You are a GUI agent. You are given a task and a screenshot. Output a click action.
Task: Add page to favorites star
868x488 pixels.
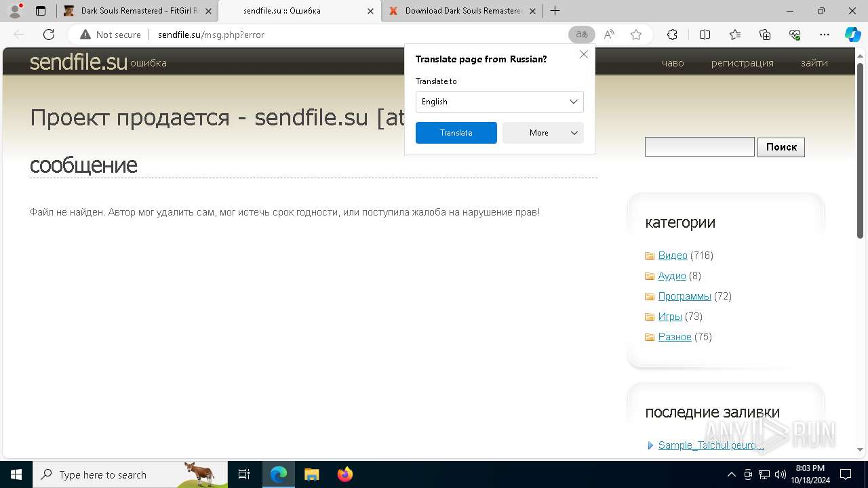pyautogui.click(x=636, y=35)
